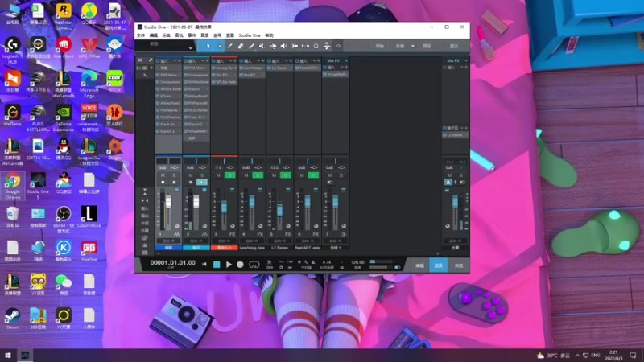Click the IQ button in toolbar

click(x=337, y=46)
